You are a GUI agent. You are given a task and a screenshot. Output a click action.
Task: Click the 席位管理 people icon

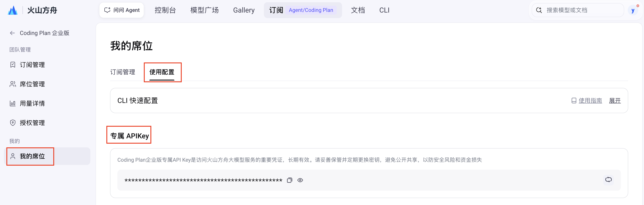[x=13, y=84]
